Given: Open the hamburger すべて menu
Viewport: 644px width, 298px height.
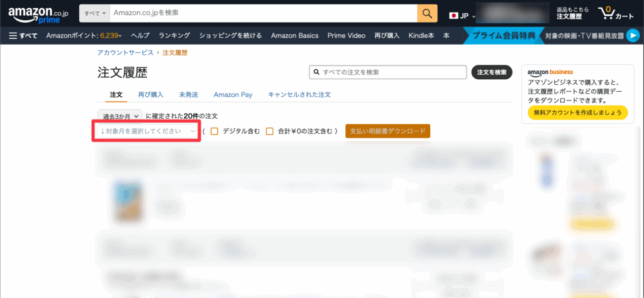Looking at the screenshot, I should click(23, 36).
